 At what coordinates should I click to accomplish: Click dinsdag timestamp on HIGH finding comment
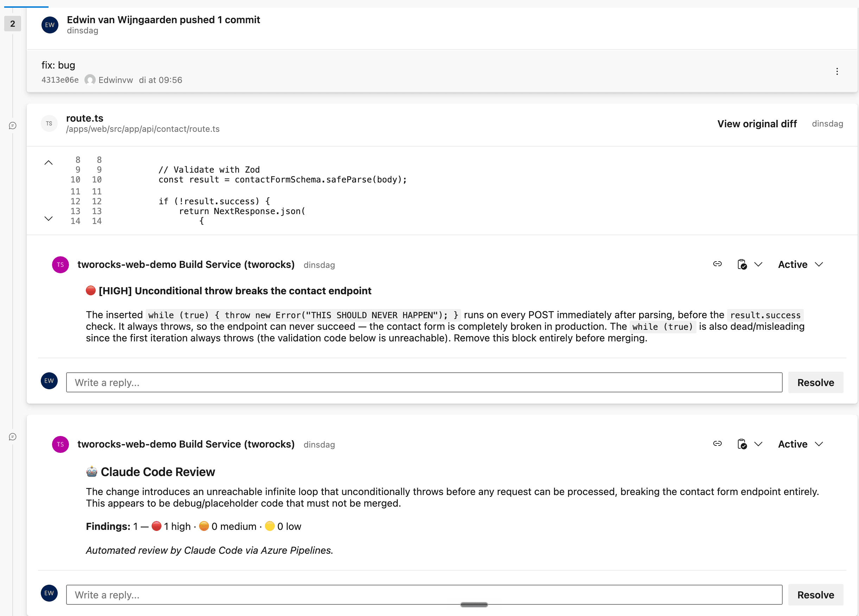(319, 265)
